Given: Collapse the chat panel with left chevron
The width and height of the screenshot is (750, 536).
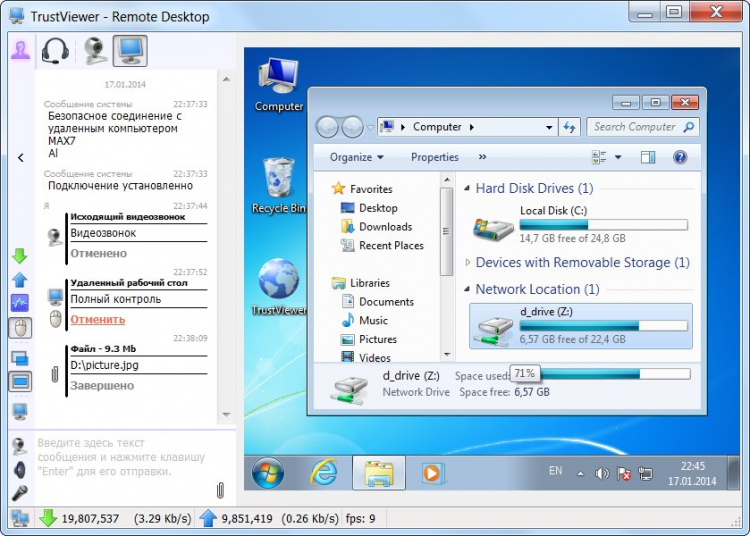Looking at the screenshot, I should [21, 157].
